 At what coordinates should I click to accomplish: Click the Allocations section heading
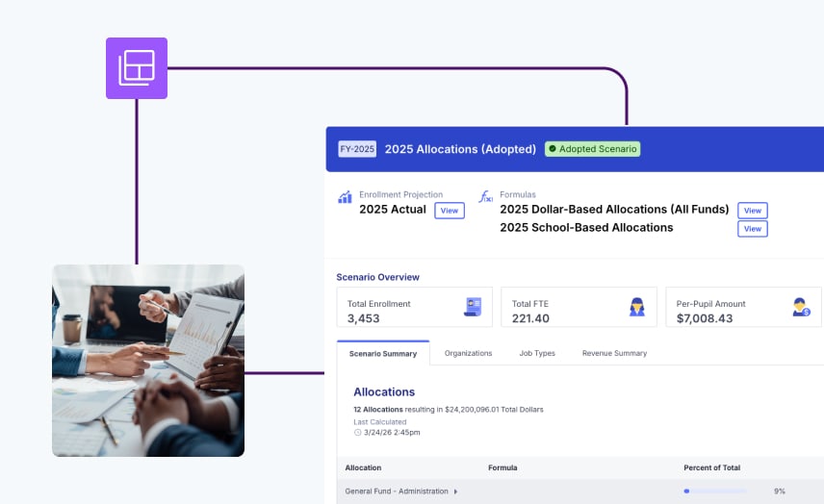coord(384,392)
